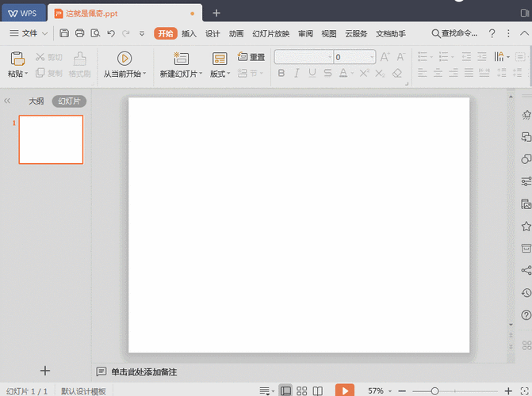Open a new tab with plus icon
532x396 pixels.
tap(216, 13)
